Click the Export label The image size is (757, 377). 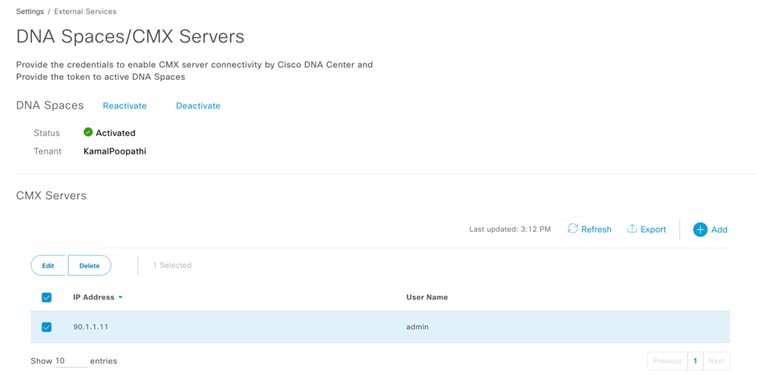(x=653, y=229)
